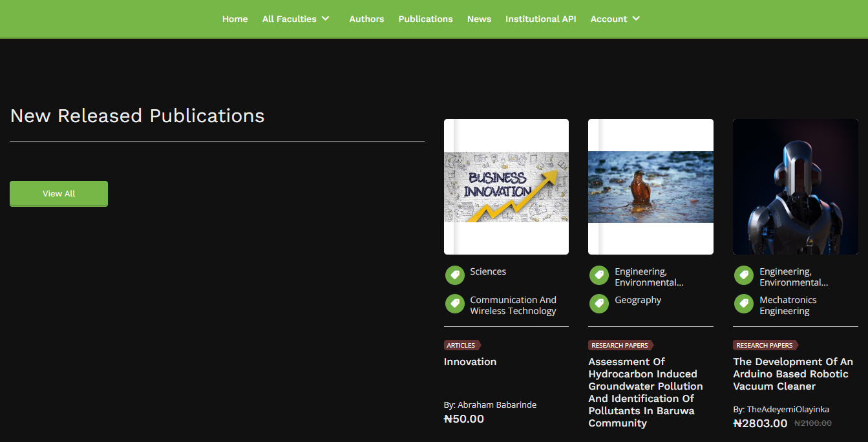
Task: Click Engineering, Environmental text above Geography
Action: pos(649,277)
